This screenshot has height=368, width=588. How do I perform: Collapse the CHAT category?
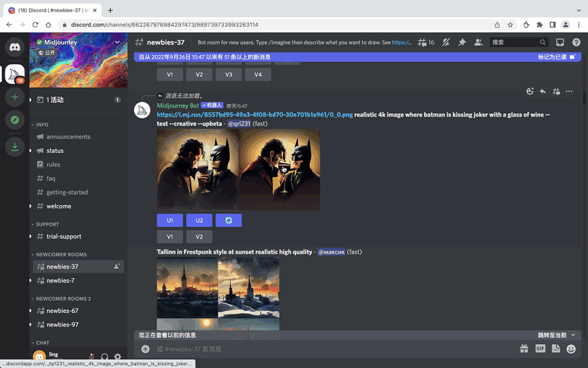[x=41, y=343]
